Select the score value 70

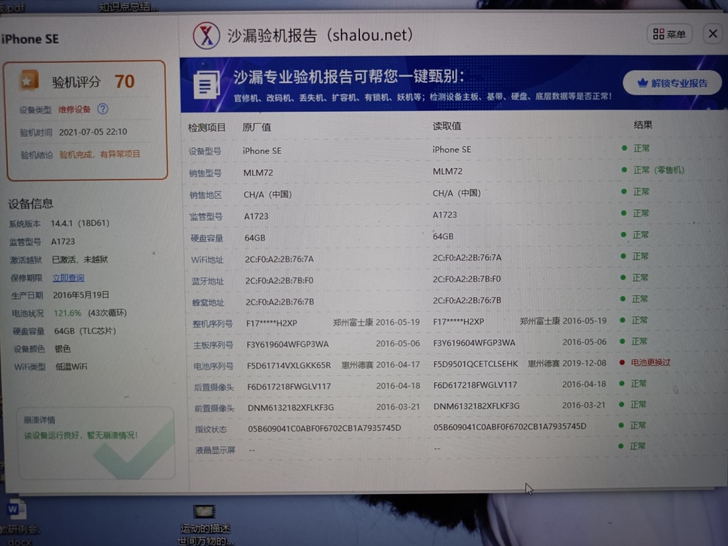coord(124,82)
